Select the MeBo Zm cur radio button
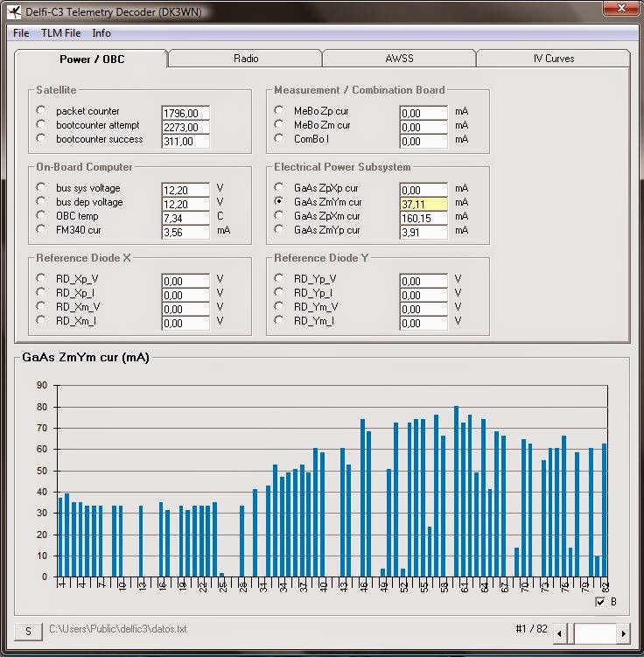This screenshot has height=657, width=644. coord(278,124)
